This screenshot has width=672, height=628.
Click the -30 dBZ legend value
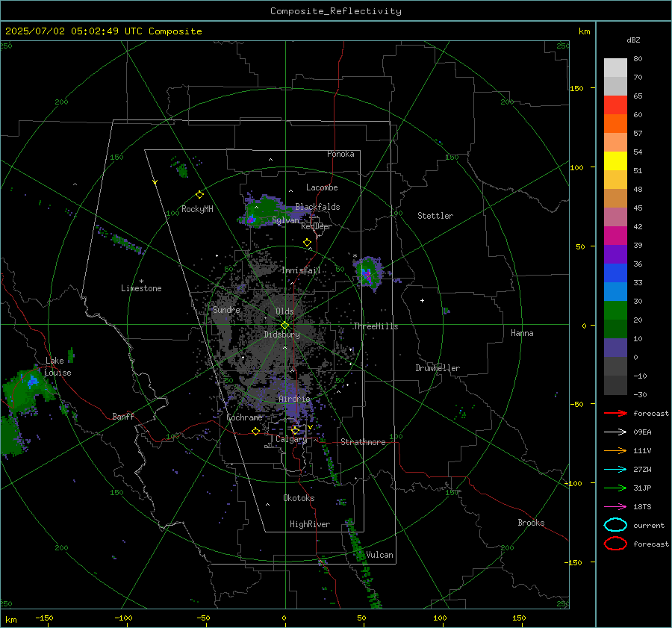tap(640, 394)
